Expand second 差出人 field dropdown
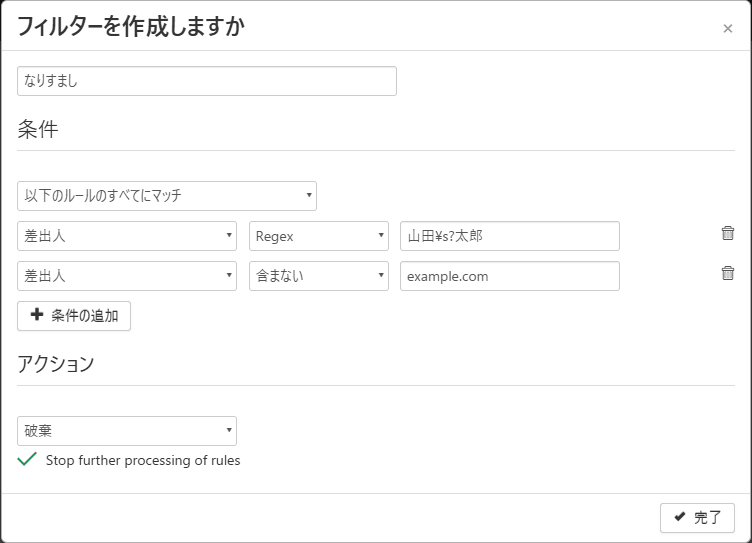The width and height of the screenshot is (752, 543). click(127, 276)
